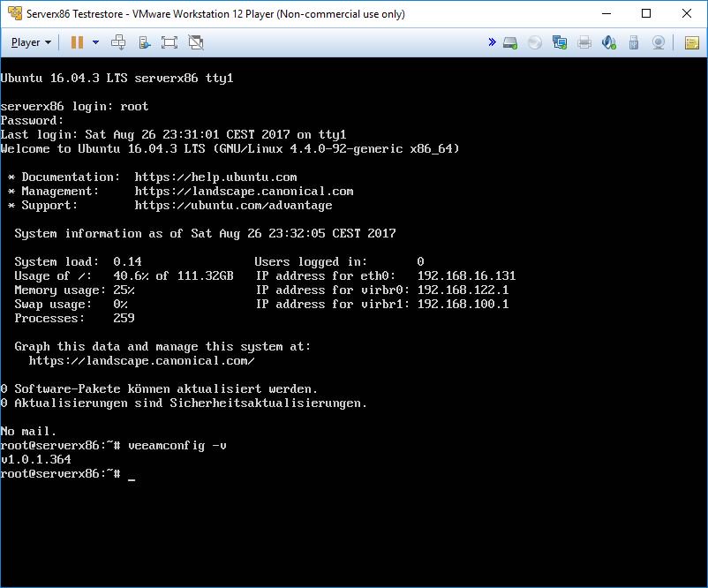Close the VMware Player window

[687, 13]
